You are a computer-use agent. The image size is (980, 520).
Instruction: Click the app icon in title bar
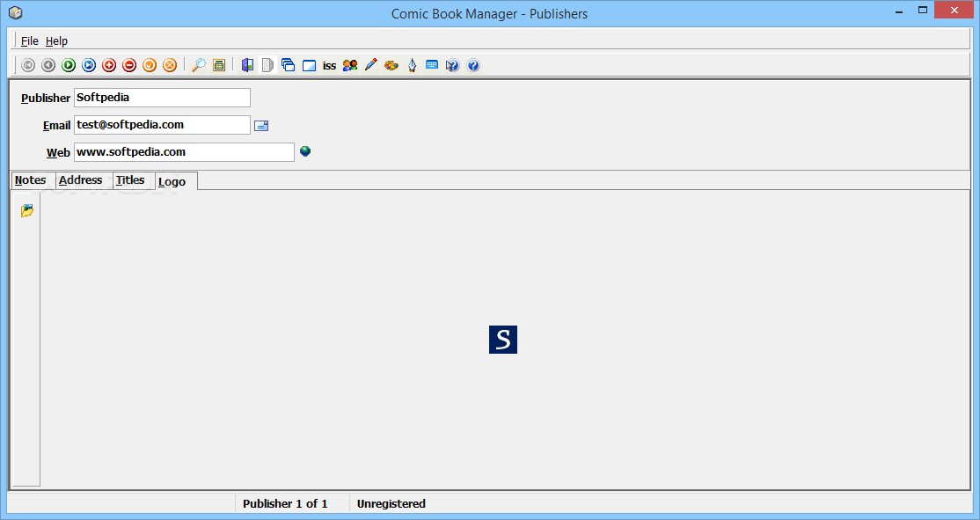point(16,12)
